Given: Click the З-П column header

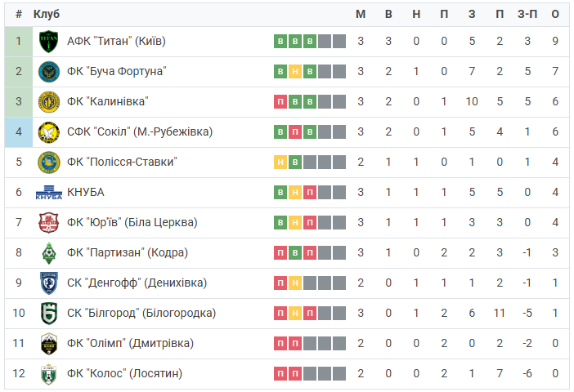Looking at the screenshot, I should 527,14.
